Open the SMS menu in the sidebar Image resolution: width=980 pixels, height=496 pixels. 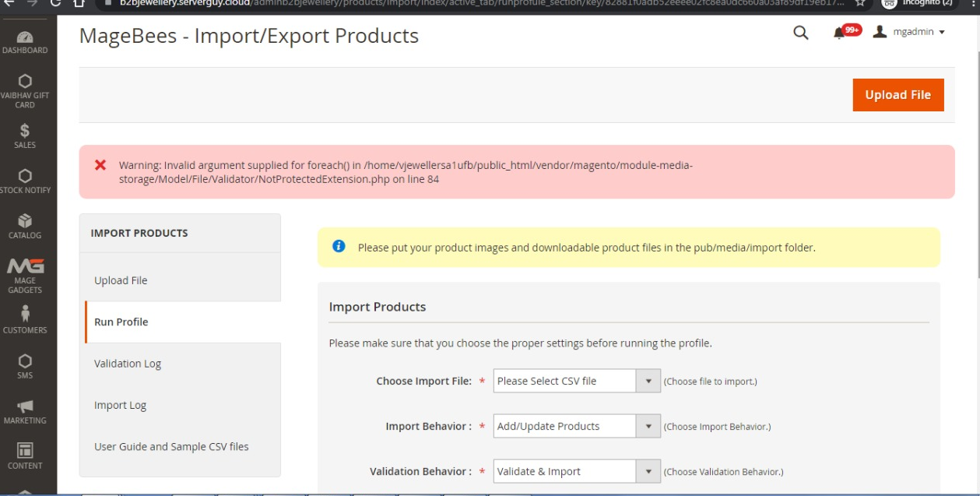click(x=25, y=366)
